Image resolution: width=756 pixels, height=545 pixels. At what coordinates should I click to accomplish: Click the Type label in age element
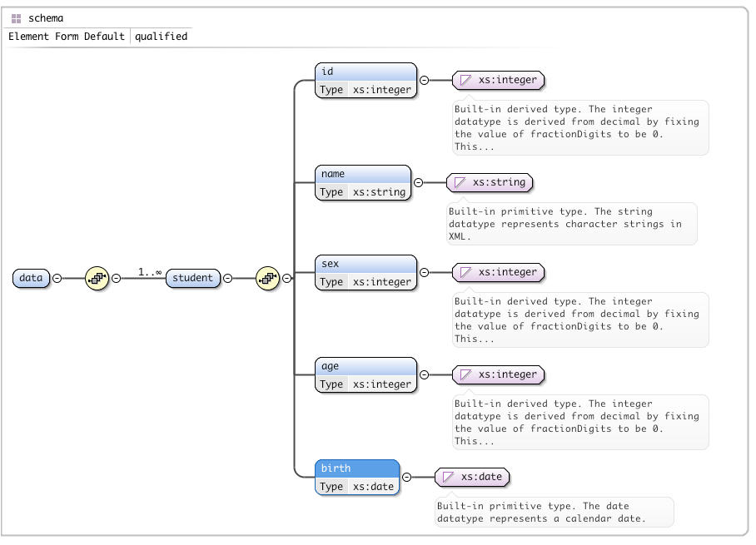click(331, 384)
